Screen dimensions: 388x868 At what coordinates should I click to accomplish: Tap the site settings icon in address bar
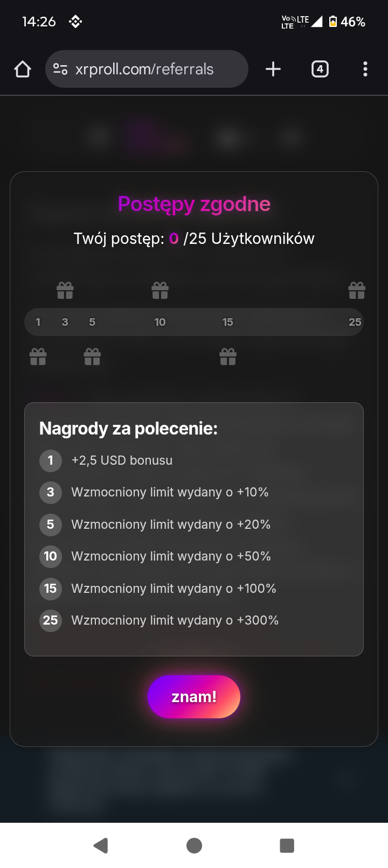pos(60,69)
